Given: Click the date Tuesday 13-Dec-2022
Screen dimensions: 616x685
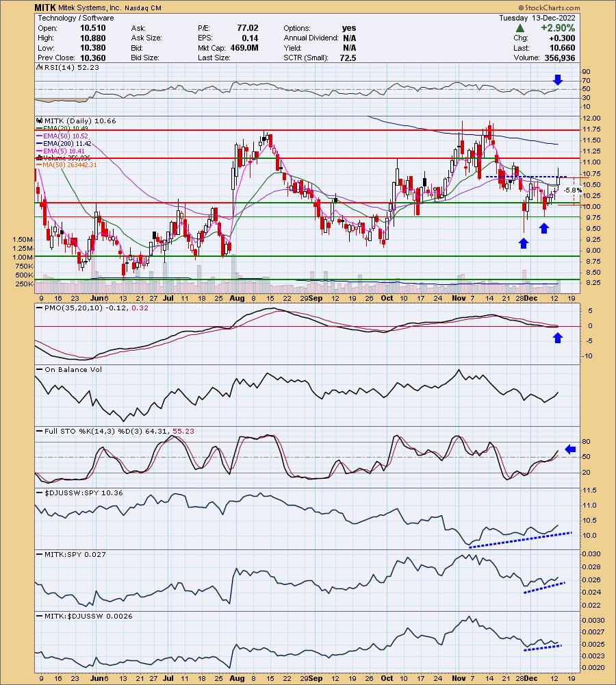Looking at the screenshot, I should click(x=537, y=18).
